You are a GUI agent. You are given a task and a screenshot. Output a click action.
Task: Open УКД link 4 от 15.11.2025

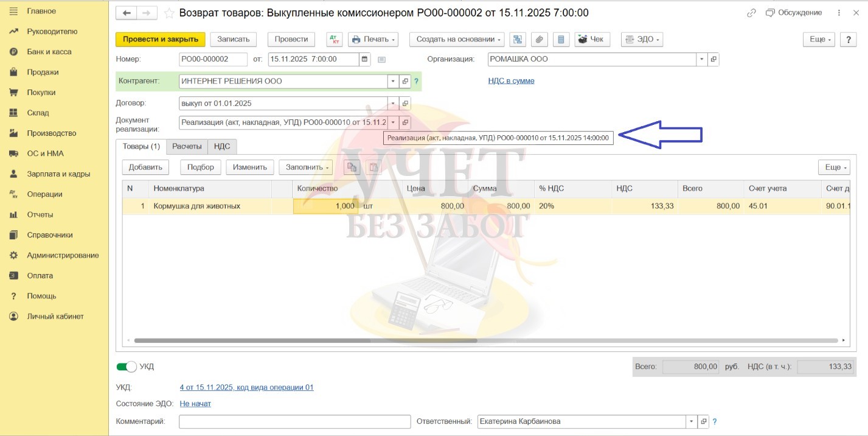[246, 387]
